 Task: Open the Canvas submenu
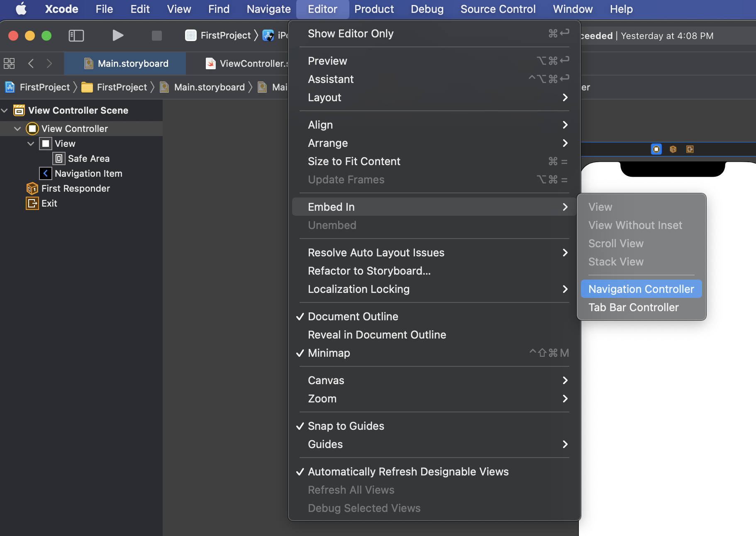[434, 380]
